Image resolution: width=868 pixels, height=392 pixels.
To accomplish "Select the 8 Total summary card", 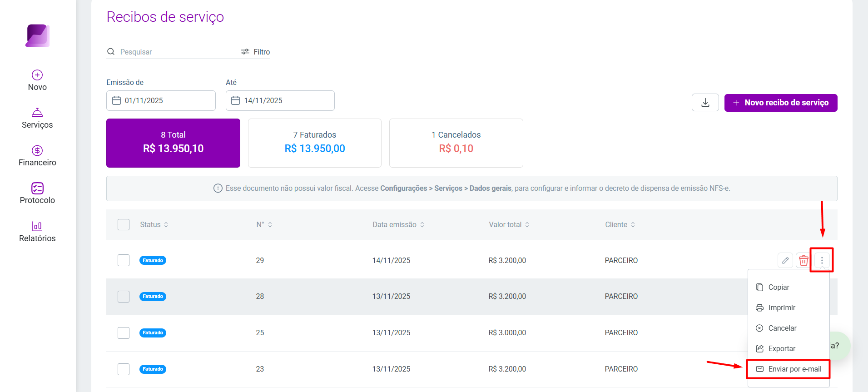I will 173,143.
